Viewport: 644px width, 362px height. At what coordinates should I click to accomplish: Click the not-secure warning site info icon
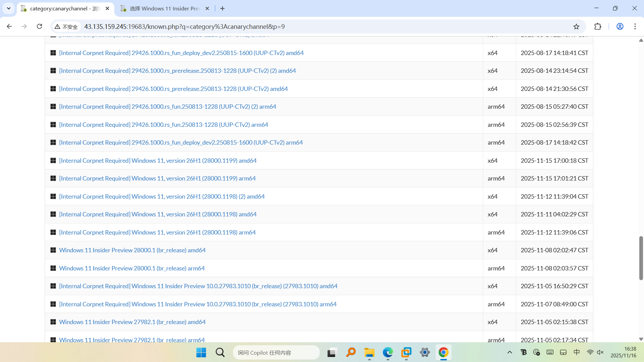pos(66,27)
